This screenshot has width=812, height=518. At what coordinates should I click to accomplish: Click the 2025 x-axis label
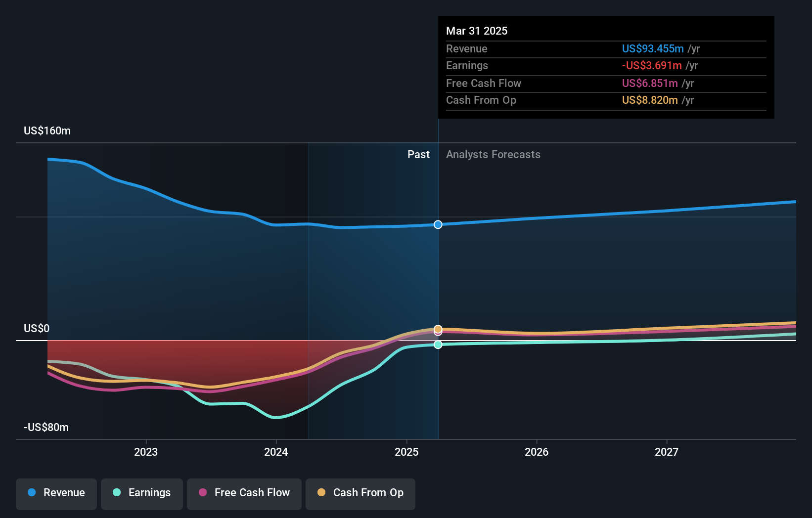click(406, 452)
